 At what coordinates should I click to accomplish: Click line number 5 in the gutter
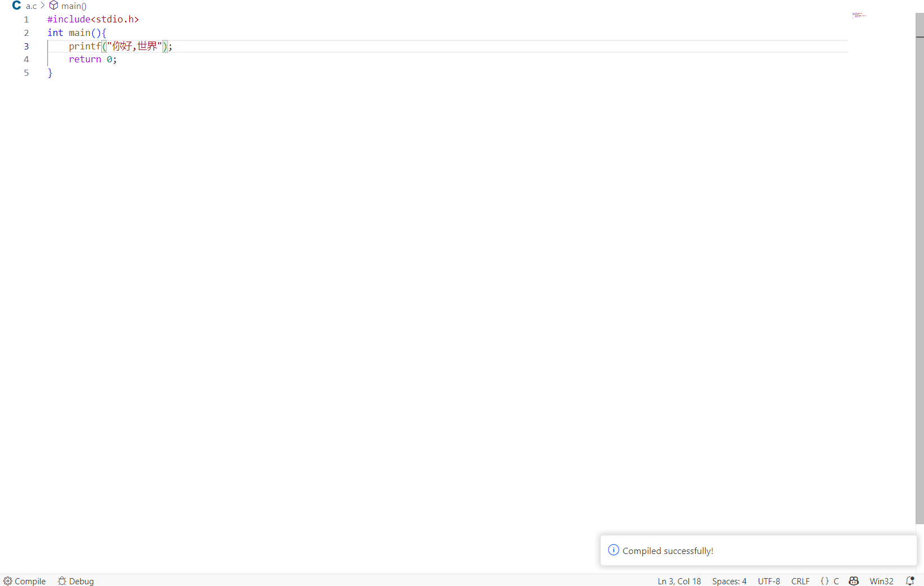point(26,72)
